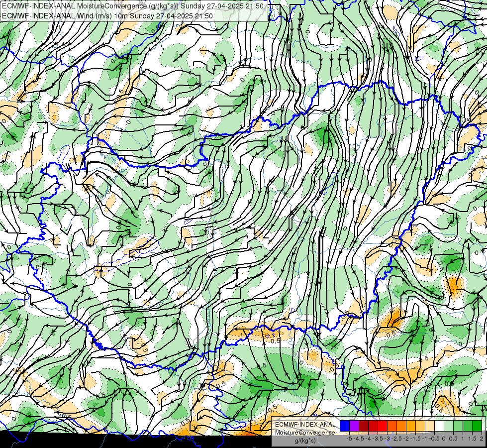Click the -5 tick label on legend scale
Image resolution: width=487 pixels, height=448 pixels.
point(349,439)
